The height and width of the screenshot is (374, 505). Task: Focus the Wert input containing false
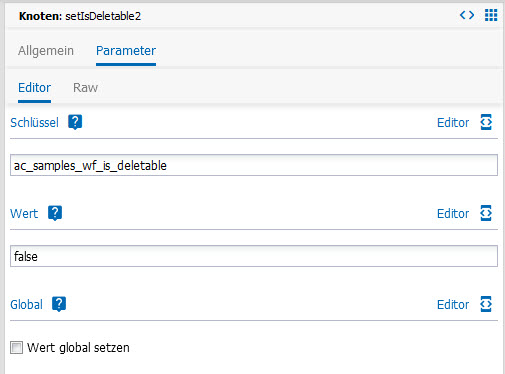coord(254,256)
